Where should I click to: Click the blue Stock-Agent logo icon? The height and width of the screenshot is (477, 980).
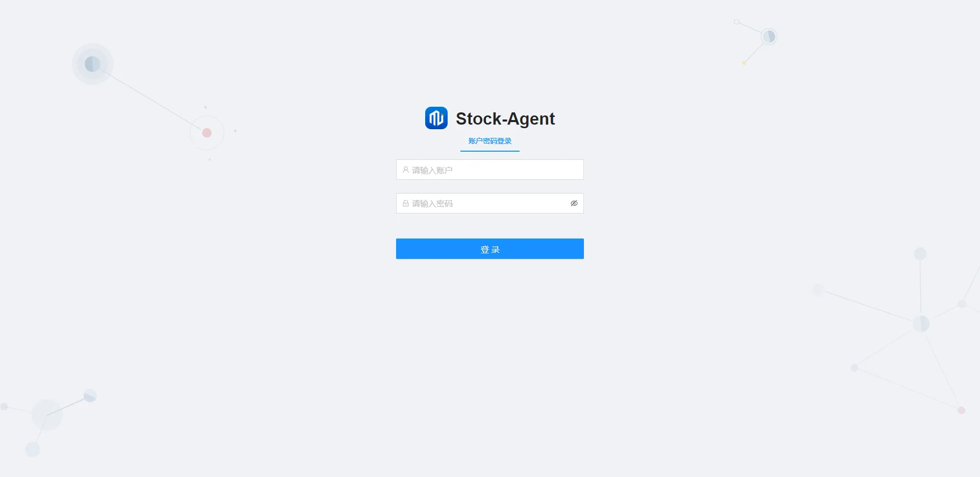tap(436, 118)
